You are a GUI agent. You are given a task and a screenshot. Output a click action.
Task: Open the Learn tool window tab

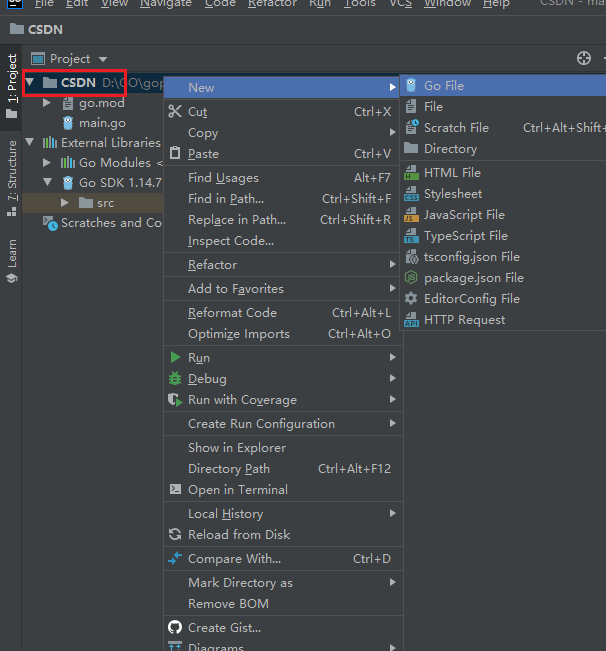[12, 261]
